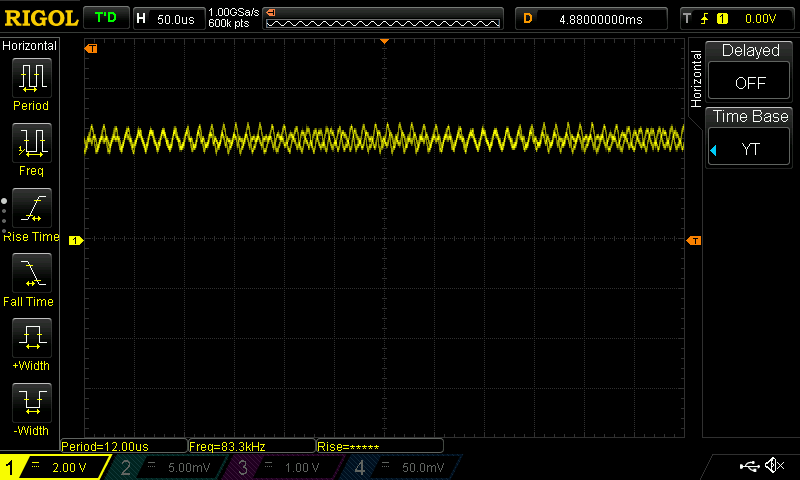Screen dimensions: 800x480
Task: Click the Horizontal menu title on left
Action: tap(30, 46)
